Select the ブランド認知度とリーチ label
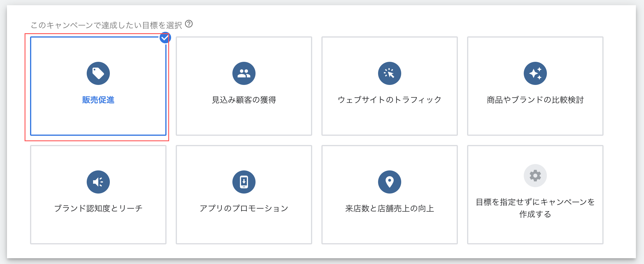644x264 pixels. click(x=98, y=209)
